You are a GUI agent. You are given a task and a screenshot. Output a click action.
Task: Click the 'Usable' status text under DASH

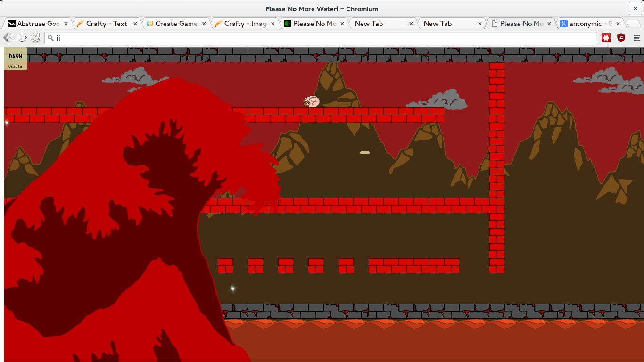[x=15, y=66]
